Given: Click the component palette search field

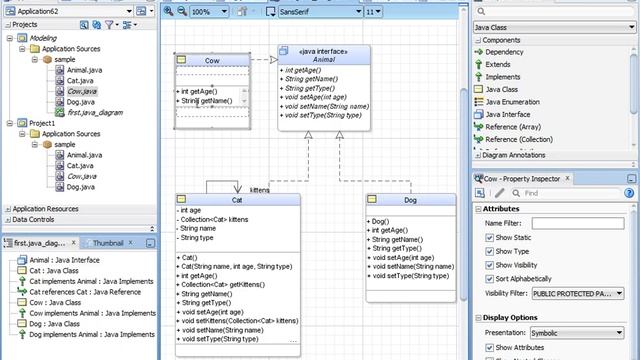Looking at the screenshot, I should (555, 11).
